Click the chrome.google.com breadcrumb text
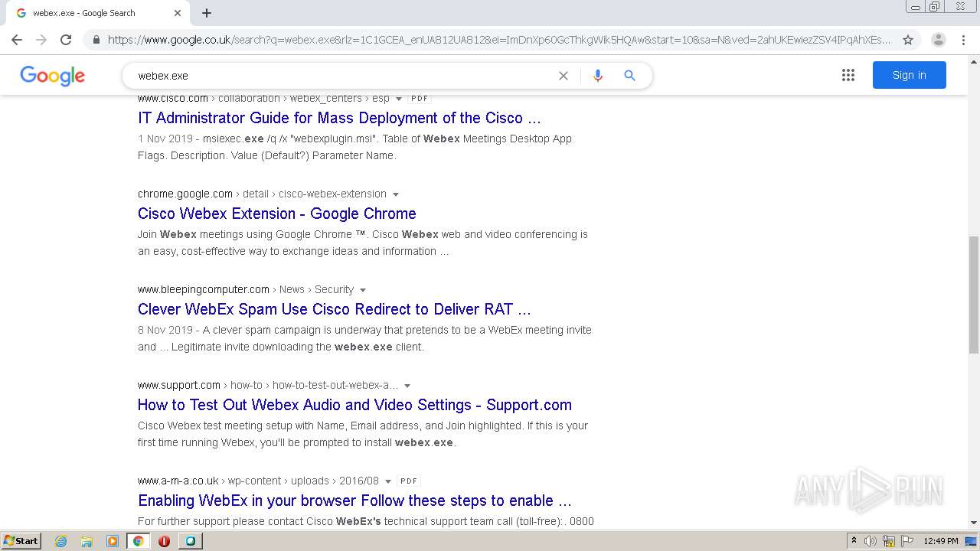The width and height of the screenshot is (980, 551). [x=185, y=194]
